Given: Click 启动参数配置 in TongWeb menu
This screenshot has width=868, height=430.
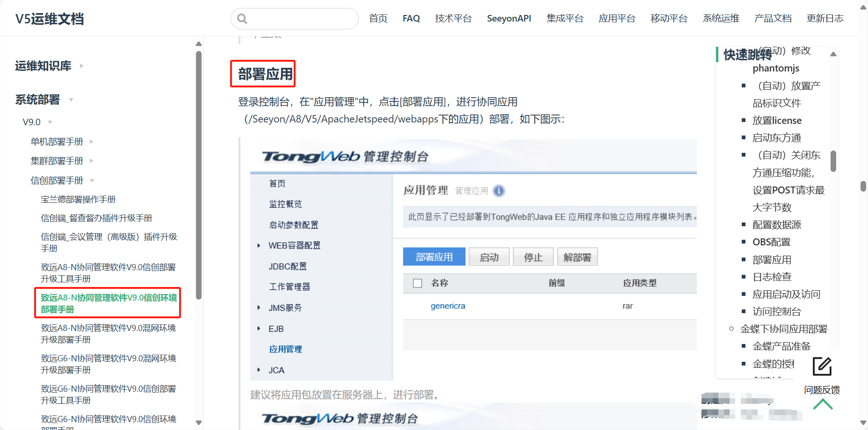Looking at the screenshot, I should pyautogui.click(x=294, y=225).
